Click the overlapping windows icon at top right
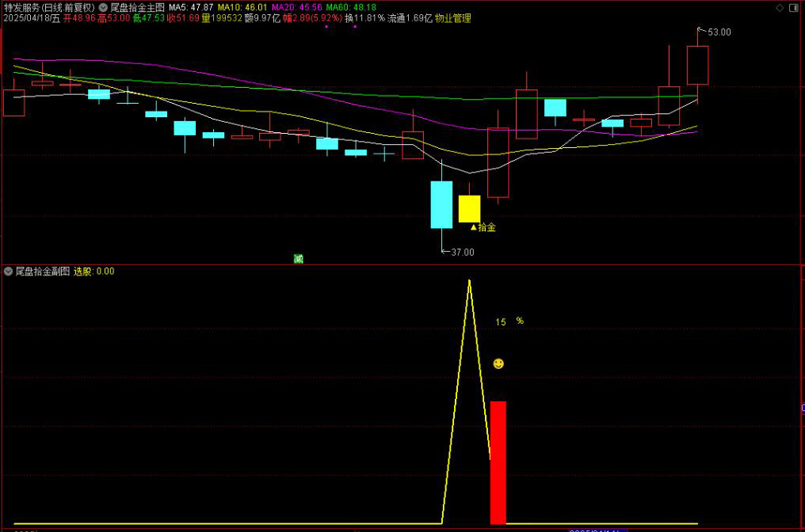The height and width of the screenshot is (532, 805). pos(795,7)
